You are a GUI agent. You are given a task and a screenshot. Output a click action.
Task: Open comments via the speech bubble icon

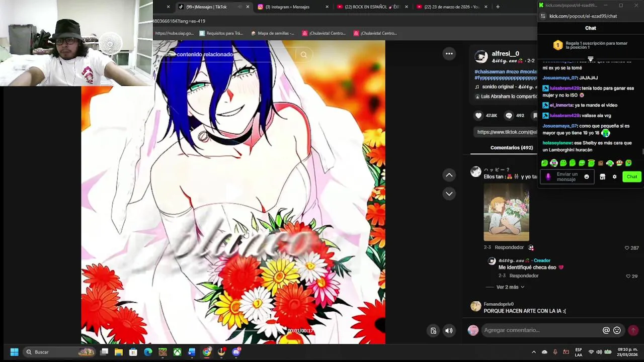509,116
